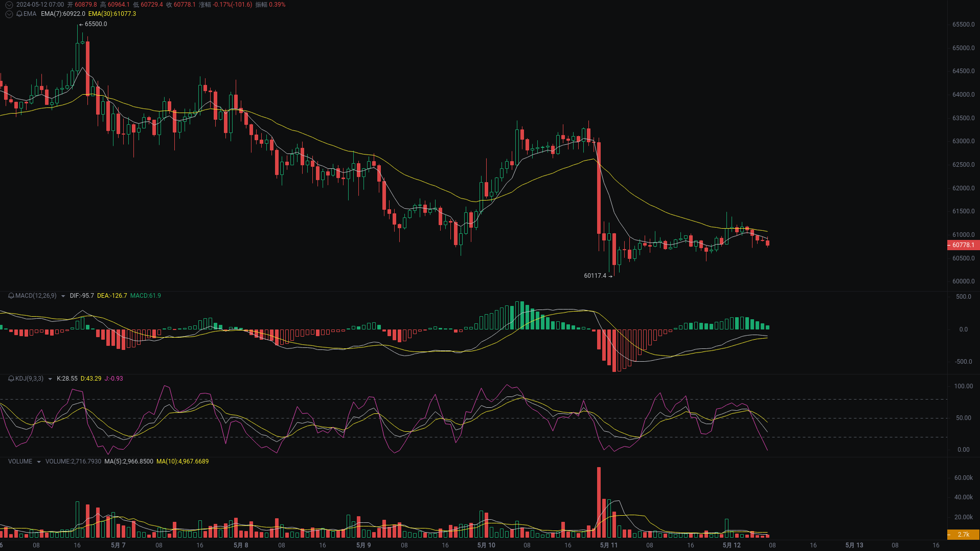This screenshot has height=551, width=980.
Task: Click the VOLUME:2,716.7930 reading
Action: click(x=73, y=461)
